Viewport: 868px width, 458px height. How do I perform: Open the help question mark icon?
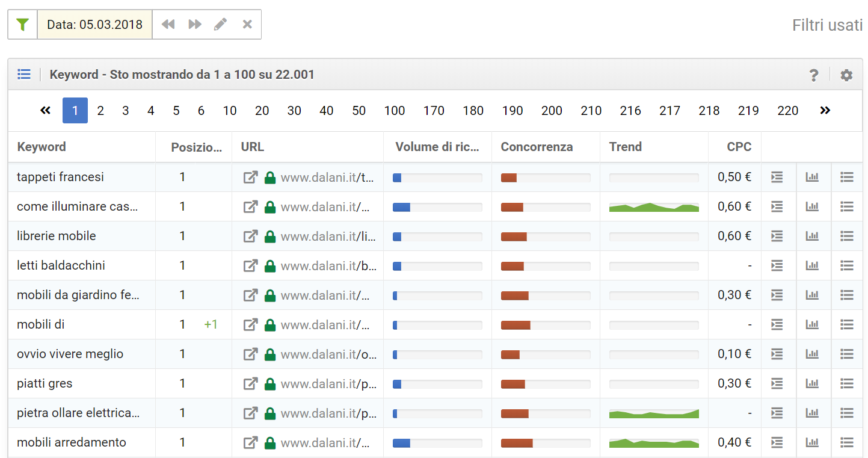(814, 75)
